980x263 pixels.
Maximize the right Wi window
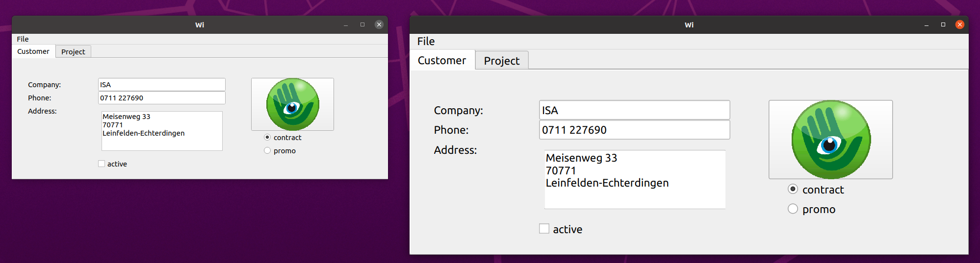click(x=943, y=24)
